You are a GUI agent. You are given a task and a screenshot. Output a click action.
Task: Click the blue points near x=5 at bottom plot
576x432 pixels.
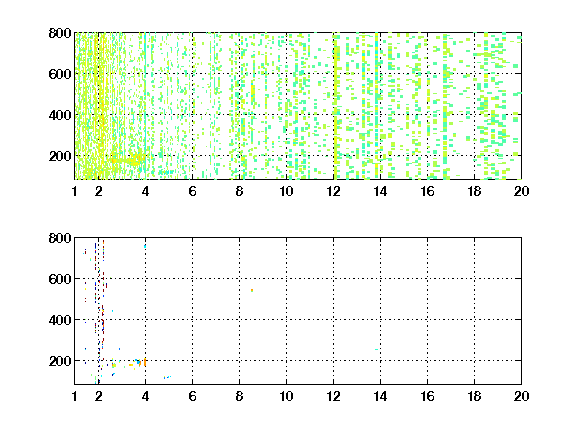pyautogui.click(x=167, y=377)
